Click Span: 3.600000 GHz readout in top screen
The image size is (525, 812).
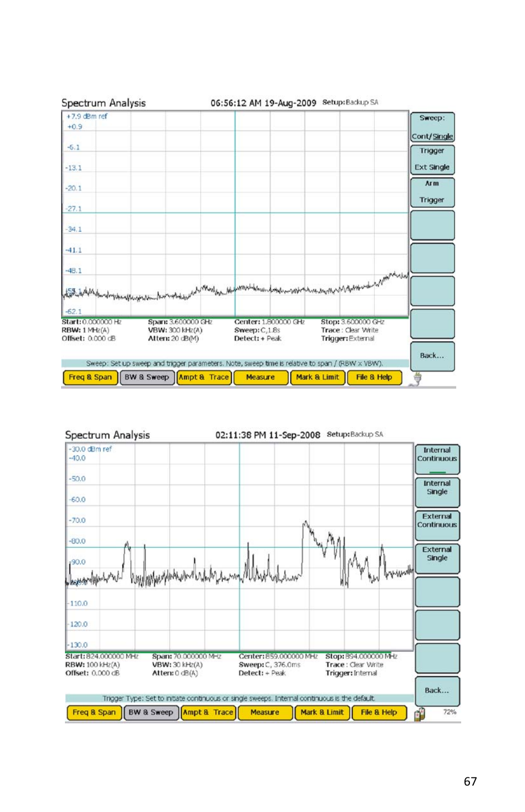[180, 322]
